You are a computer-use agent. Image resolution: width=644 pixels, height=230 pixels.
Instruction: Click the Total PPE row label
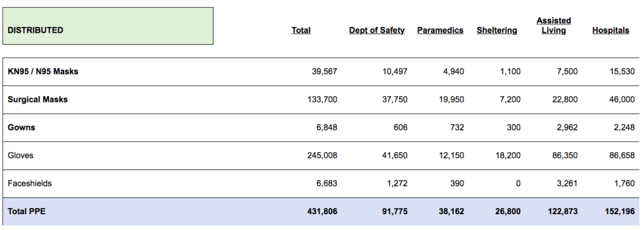tap(26, 212)
